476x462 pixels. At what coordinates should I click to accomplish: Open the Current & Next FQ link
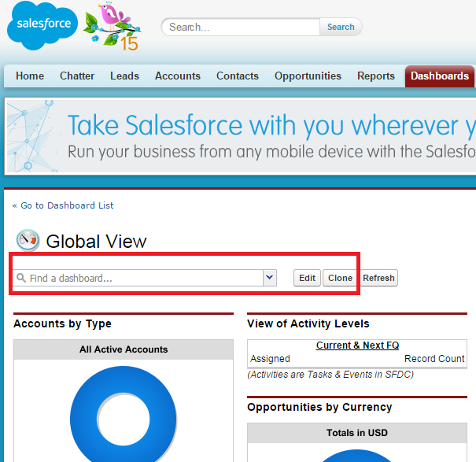click(357, 346)
